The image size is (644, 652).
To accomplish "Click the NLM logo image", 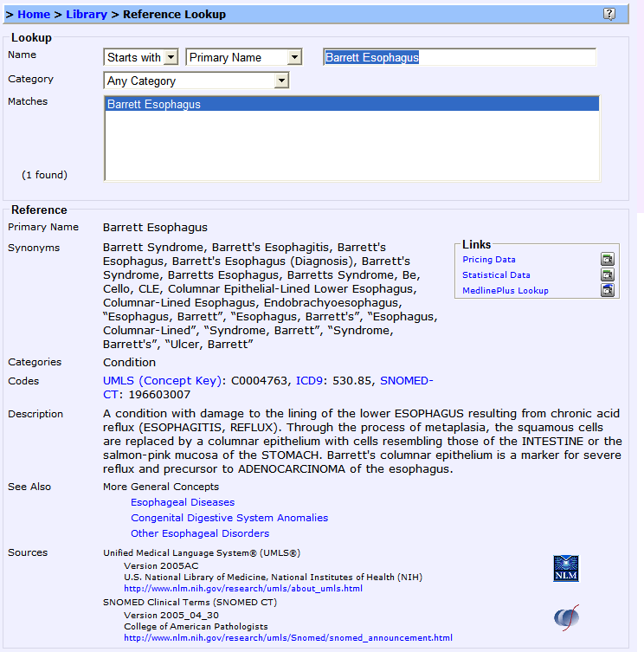I will point(566,568).
